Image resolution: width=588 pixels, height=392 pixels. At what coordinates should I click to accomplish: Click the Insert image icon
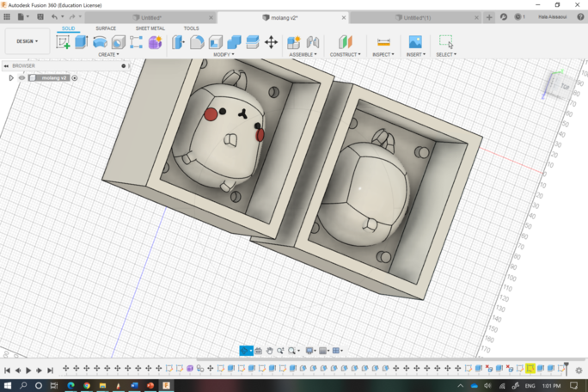point(415,42)
